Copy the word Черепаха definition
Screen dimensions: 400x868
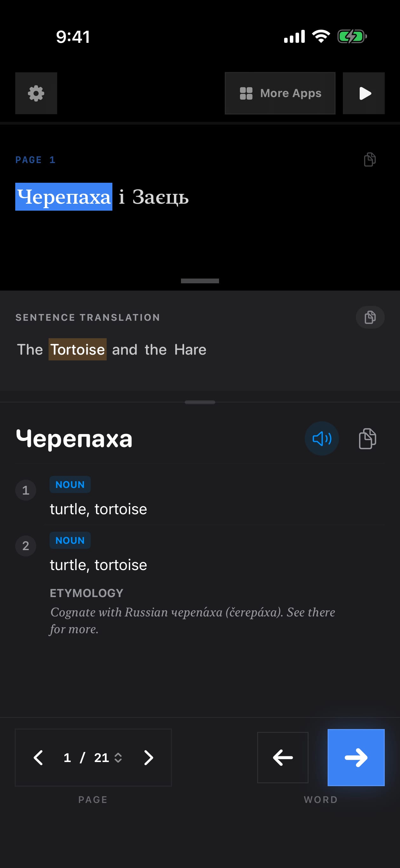tap(367, 438)
